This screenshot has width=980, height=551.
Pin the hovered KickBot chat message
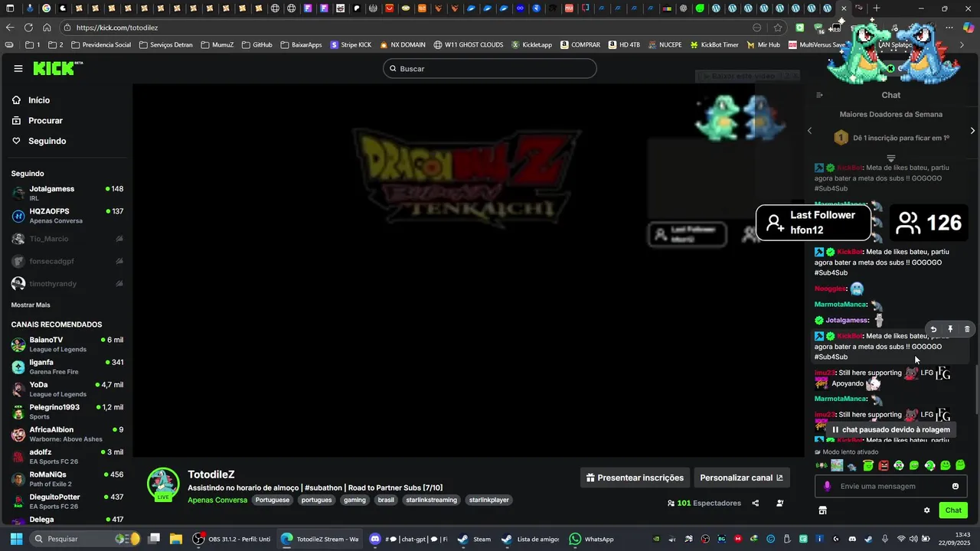[950, 329]
